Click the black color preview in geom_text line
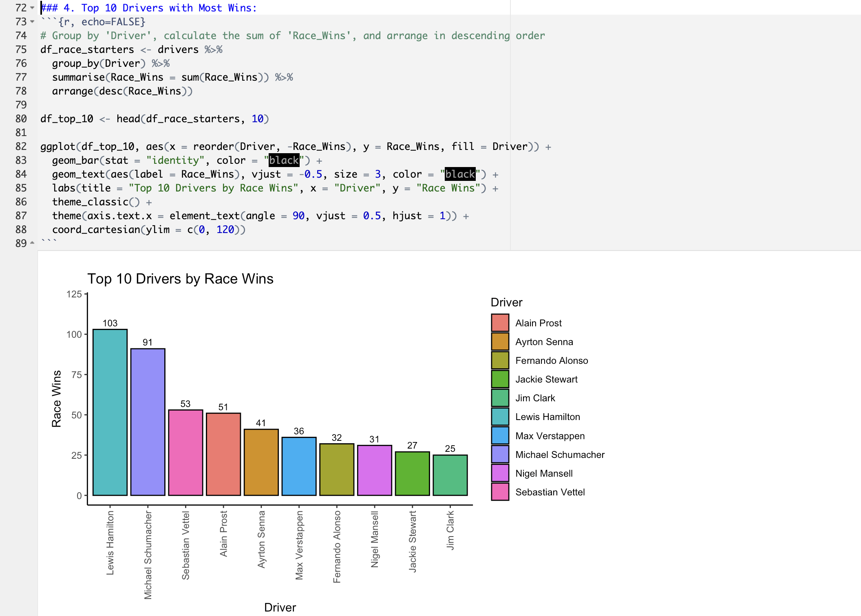Screen dimensions: 861x616 coord(460,174)
